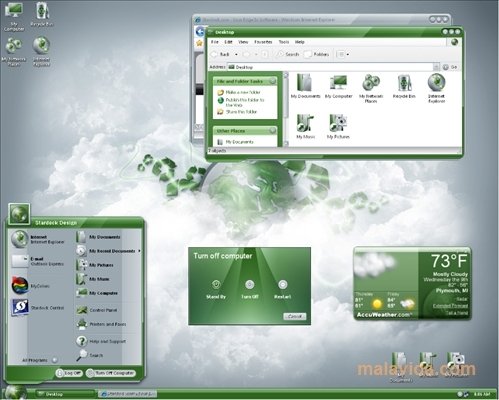Open the Views dropdown in toolbar

[x=344, y=54]
